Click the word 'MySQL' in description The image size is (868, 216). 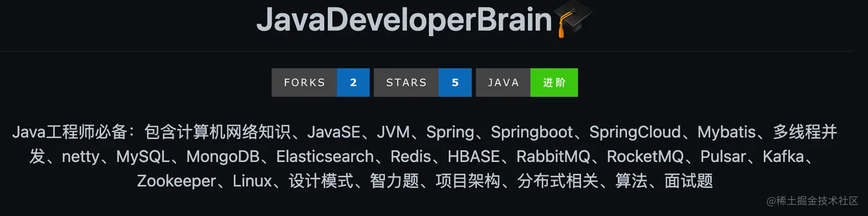pos(143,156)
